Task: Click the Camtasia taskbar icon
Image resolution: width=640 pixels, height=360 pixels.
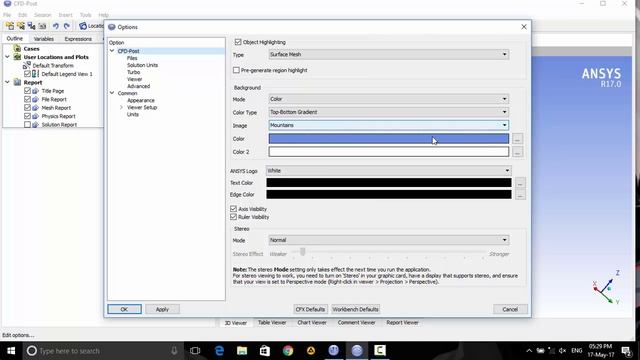Action: point(380,351)
